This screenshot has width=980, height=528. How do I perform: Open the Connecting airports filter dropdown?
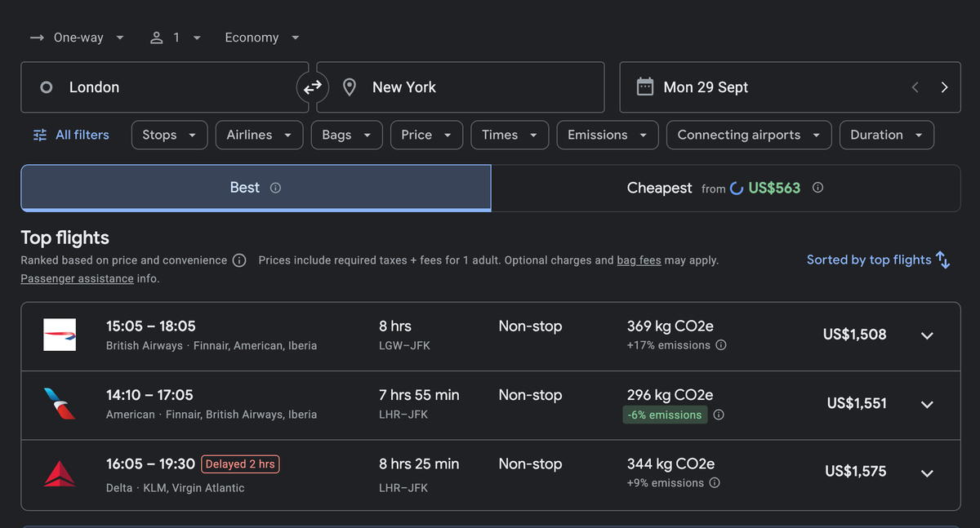click(x=749, y=135)
